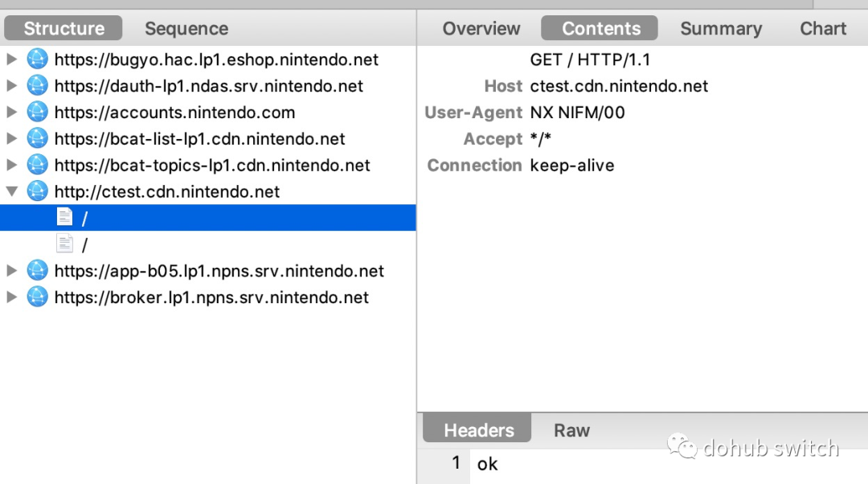This screenshot has width=868, height=484.
Task: Click globe icon for broker.lp1.npns.srv.nintendo.net
Action: (x=37, y=297)
